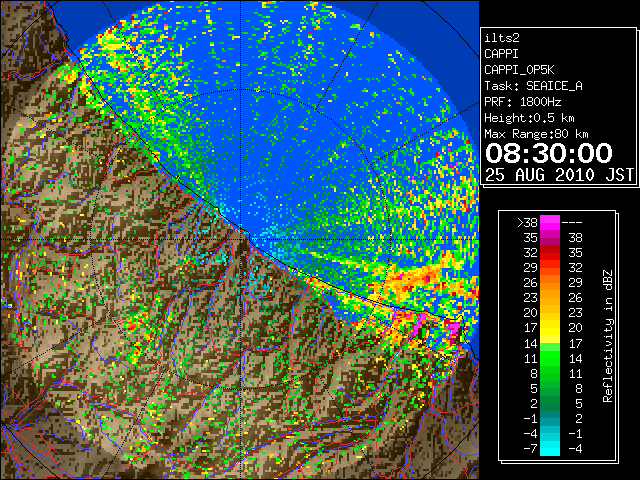Image resolution: width=640 pixels, height=480 pixels.
Task: Click the 'Reflectivity in dBZ' legend title
Action: pos(608,336)
